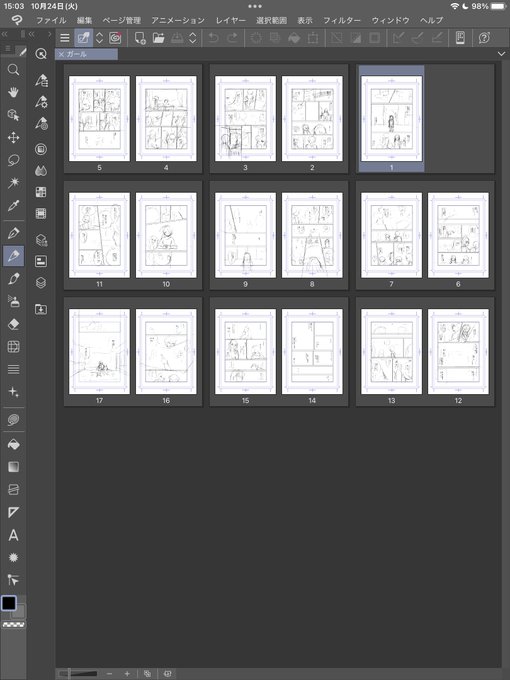
Task: Open the Clip Studio app logo menu
Action: [16, 20]
